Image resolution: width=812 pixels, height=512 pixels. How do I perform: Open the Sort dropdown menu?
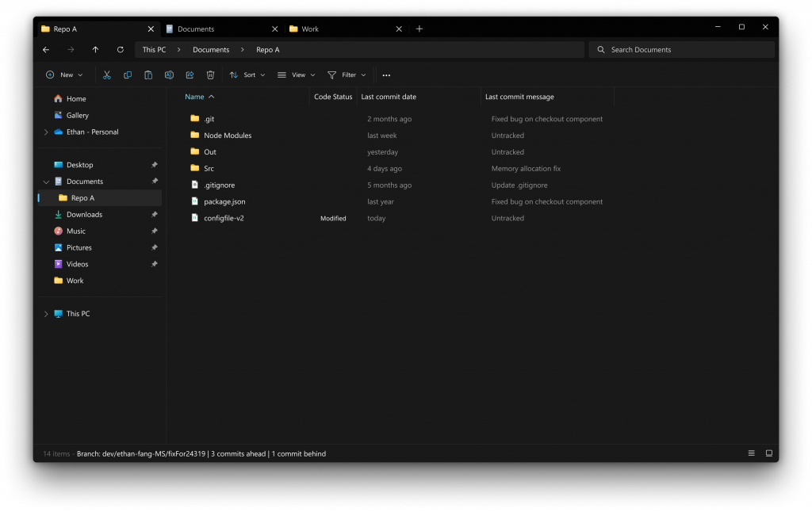pos(247,75)
